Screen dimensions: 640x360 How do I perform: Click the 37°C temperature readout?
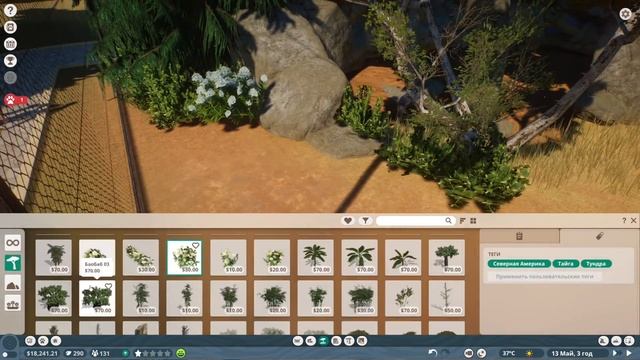509,353
